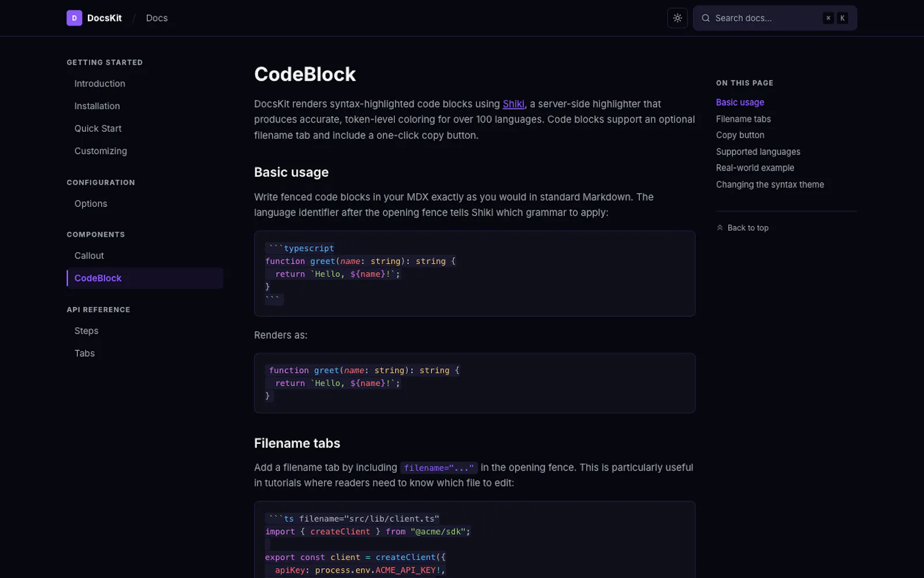Open the Introduction page in sidebar
The image size is (924, 578).
click(x=100, y=84)
